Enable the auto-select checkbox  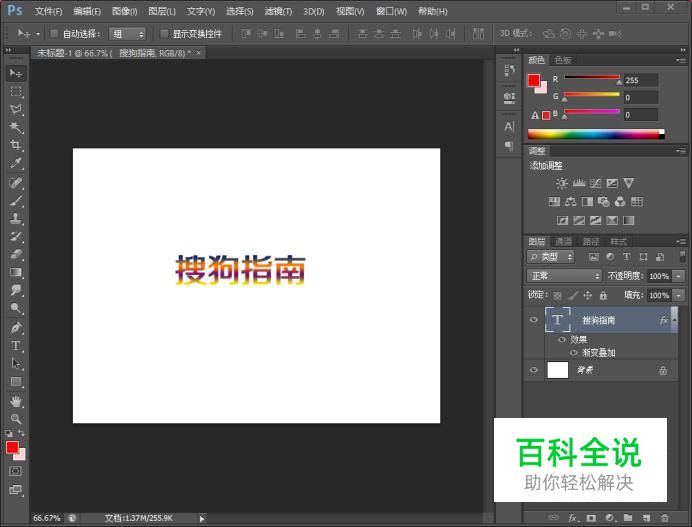[x=54, y=34]
